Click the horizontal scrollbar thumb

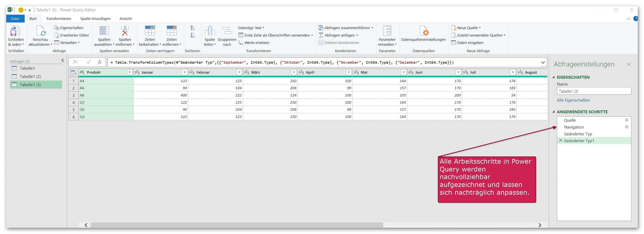point(236,225)
